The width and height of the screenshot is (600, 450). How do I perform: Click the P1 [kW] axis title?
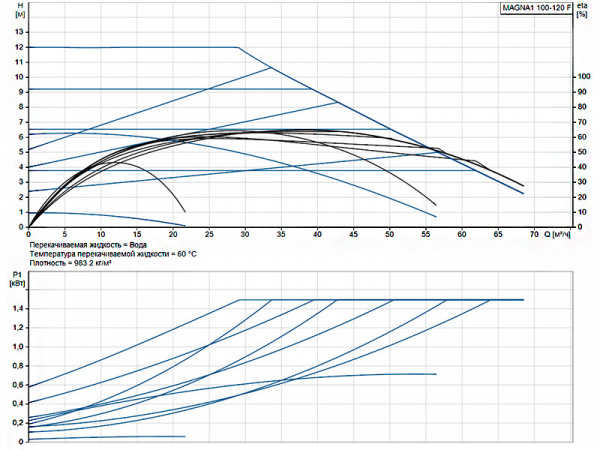[x=16, y=278]
